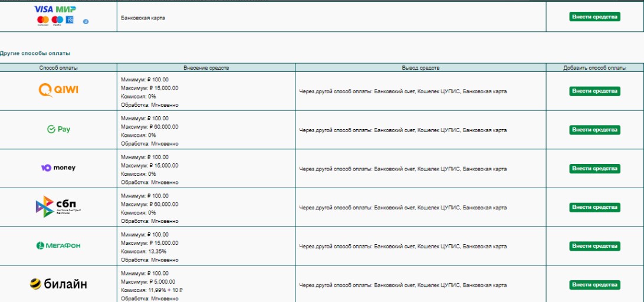Image resolution: width=644 pixels, height=302 pixels.
Task: Click QIWI Обработка: Мгновенно text
Action: pos(150,105)
